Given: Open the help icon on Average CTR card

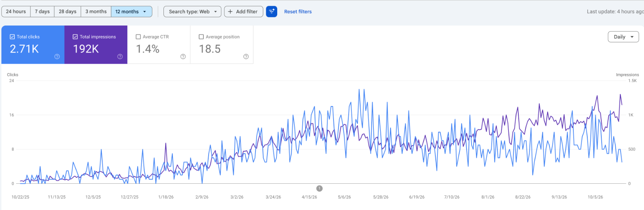Looking at the screenshot, I should tap(183, 57).
